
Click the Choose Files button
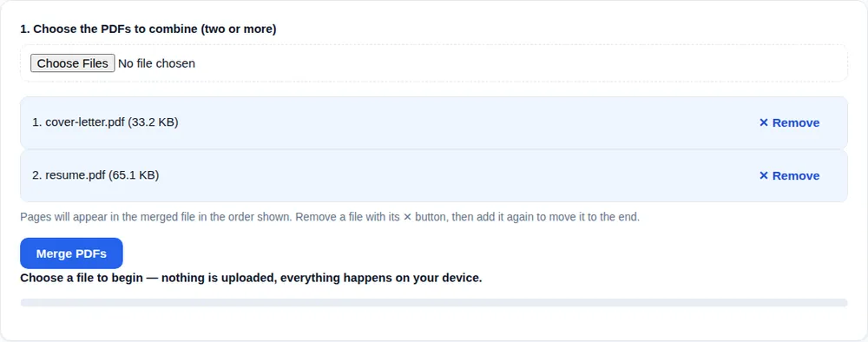[x=73, y=63]
